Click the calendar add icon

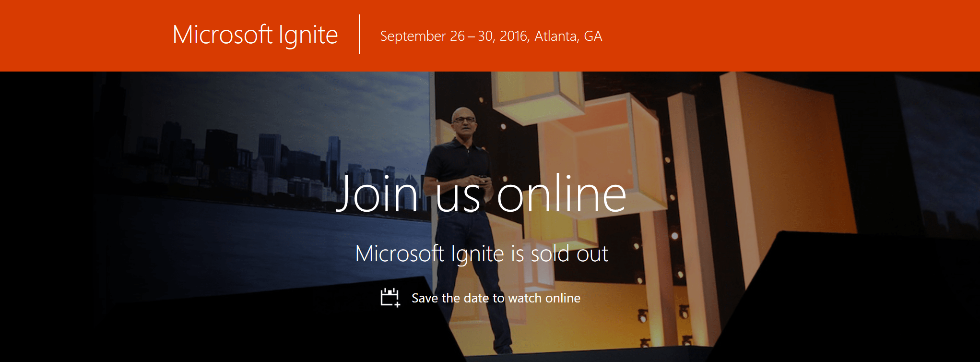(x=390, y=298)
